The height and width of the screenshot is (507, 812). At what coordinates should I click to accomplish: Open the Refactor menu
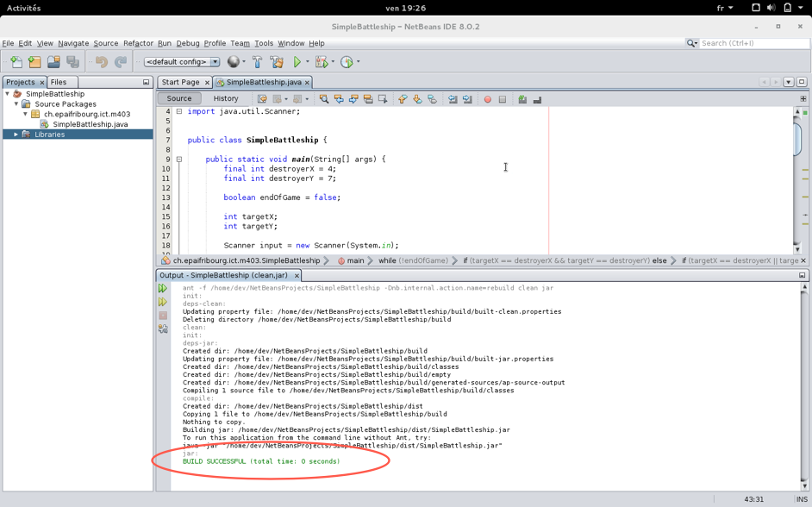(x=138, y=43)
